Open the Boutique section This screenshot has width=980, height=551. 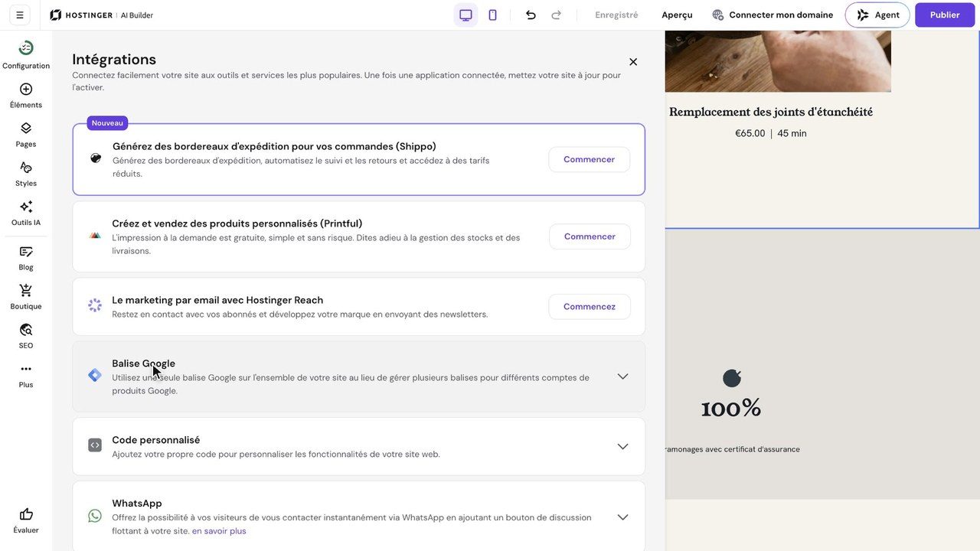pyautogui.click(x=26, y=296)
